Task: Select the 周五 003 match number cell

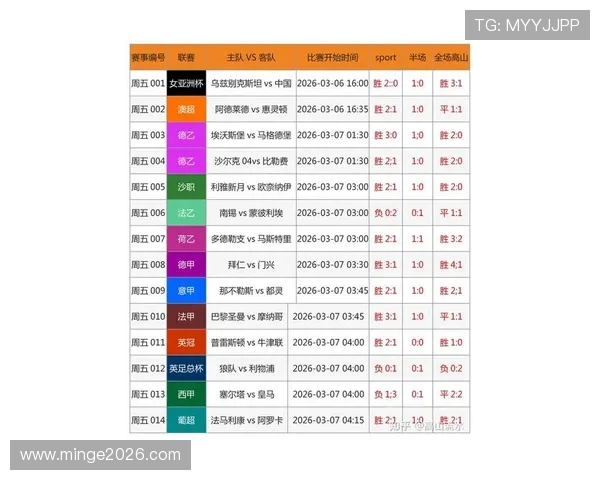Action: point(148,135)
